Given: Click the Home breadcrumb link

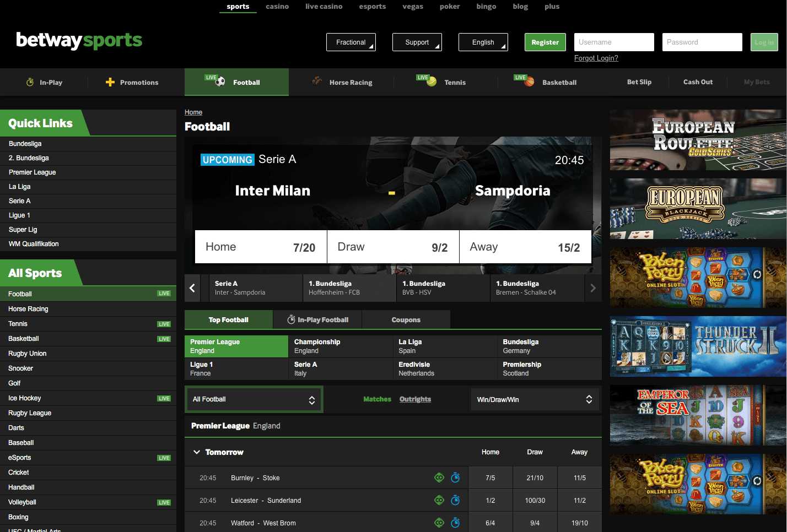Looking at the screenshot, I should click(193, 112).
